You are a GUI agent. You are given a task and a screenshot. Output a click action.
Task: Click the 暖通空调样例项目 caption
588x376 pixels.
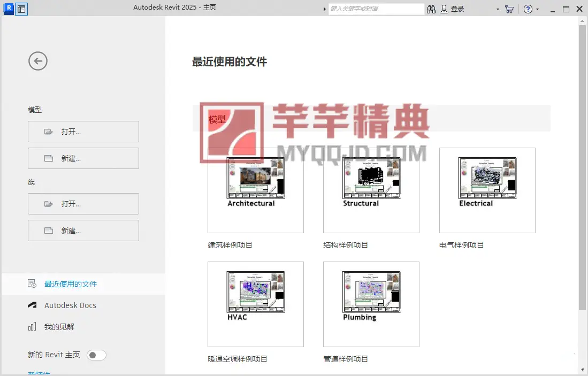[x=238, y=359]
